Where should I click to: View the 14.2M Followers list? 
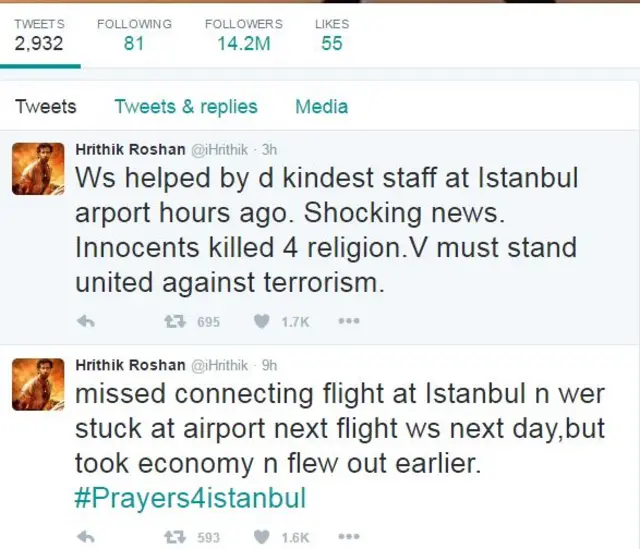tap(244, 35)
